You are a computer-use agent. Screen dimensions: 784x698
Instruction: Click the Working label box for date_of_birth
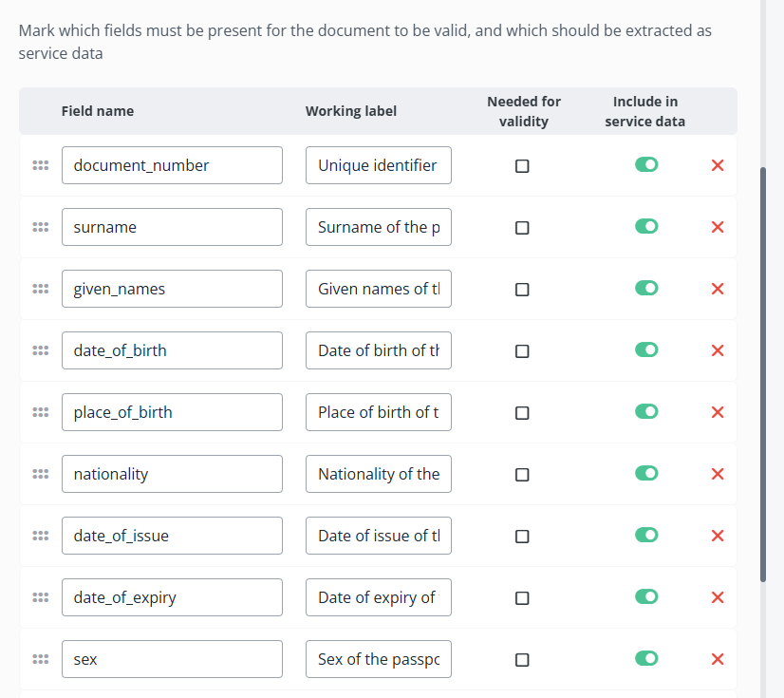379,350
